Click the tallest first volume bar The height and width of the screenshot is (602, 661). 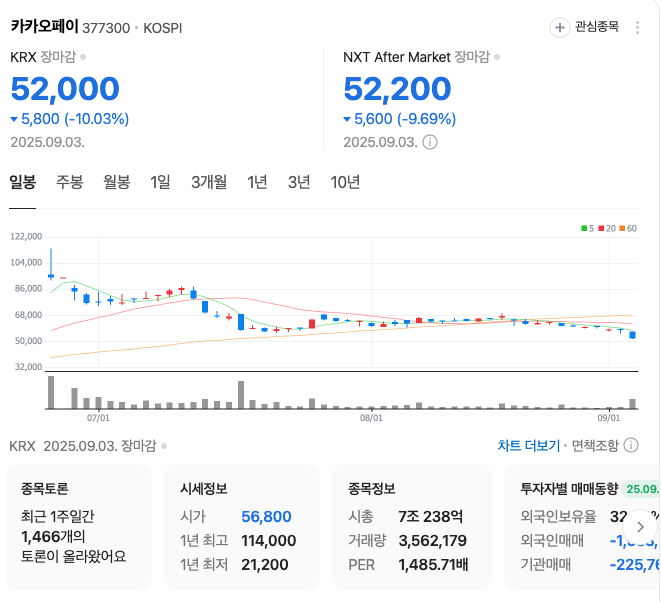[x=51, y=392]
